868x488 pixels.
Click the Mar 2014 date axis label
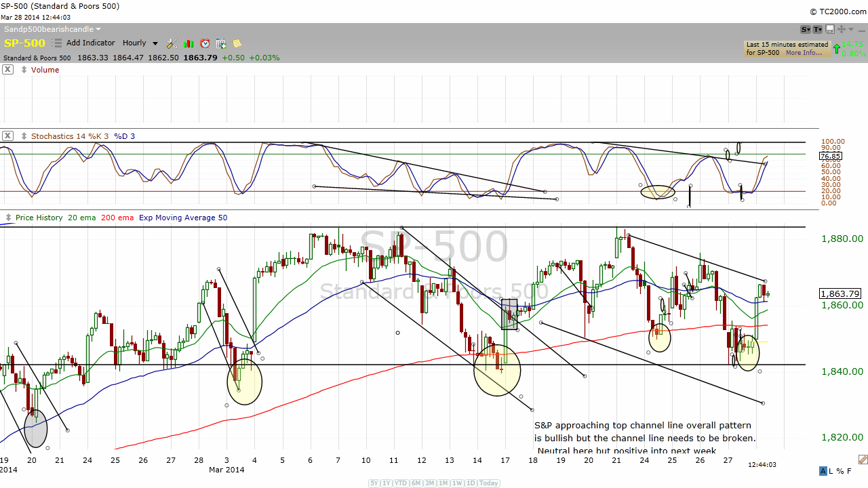click(x=226, y=470)
